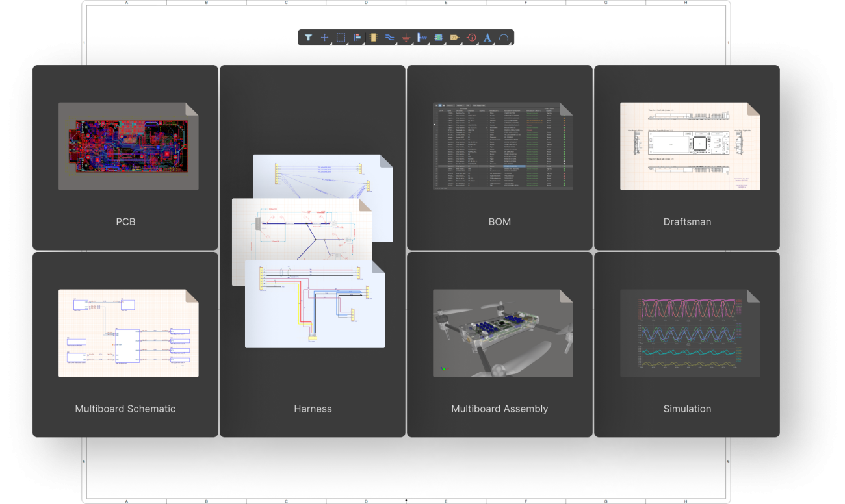
Task: Select the Arc drawing tool
Action: pyautogui.click(x=502, y=38)
